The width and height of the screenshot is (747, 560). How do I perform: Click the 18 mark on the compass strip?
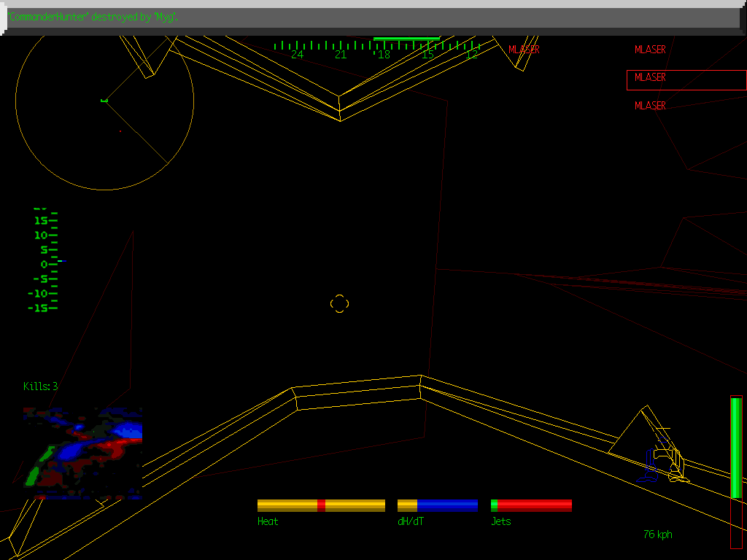tap(384, 55)
